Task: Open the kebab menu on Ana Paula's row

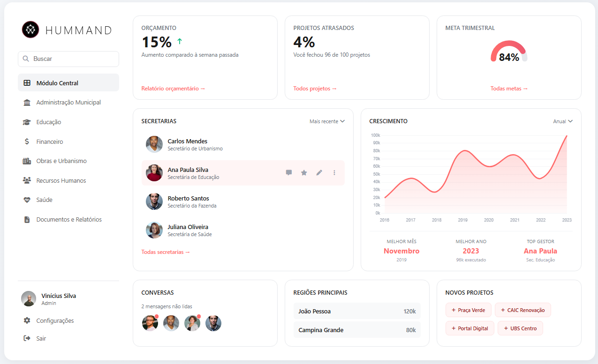Action: tap(334, 172)
